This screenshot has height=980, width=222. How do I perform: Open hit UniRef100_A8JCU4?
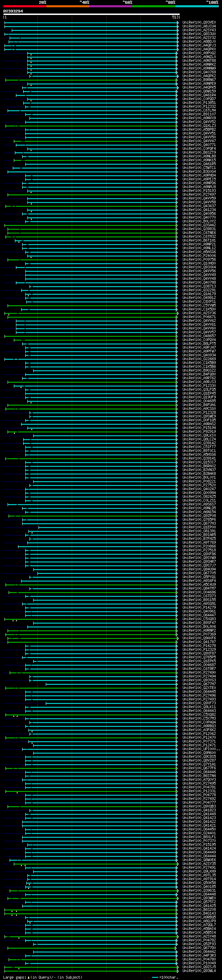coord(199,26)
